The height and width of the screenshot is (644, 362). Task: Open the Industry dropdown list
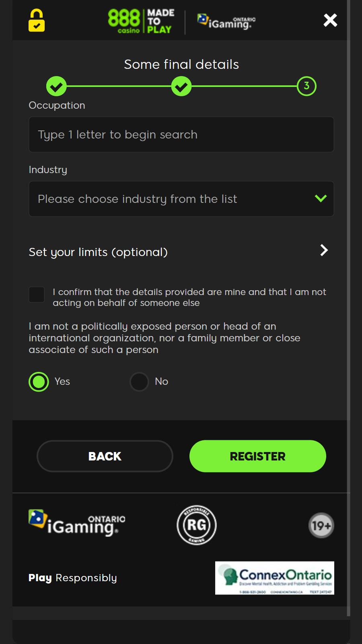173,199
